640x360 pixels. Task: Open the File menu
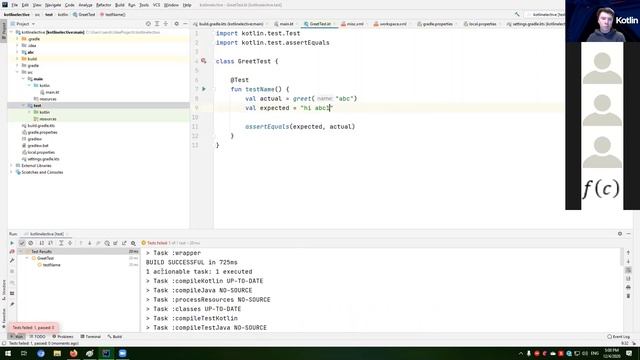tap(15, 5)
